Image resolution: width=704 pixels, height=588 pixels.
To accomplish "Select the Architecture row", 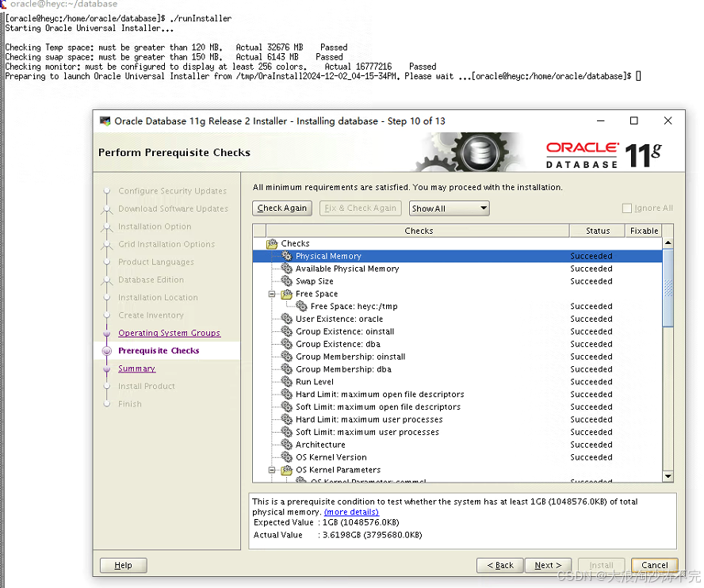I will coord(457,445).
